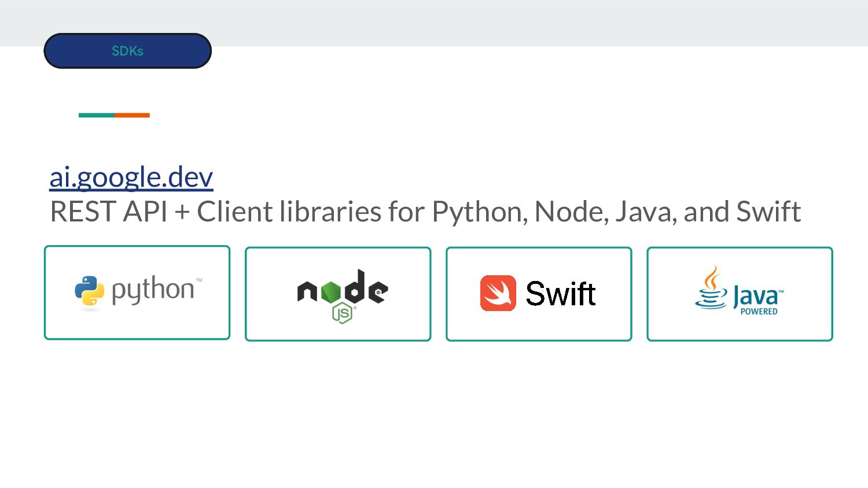Viewport: 868px width, 488px height.
Task: Click the word "Java," in the subtitle
Action: pyautogui.click(x=646, y=212)
